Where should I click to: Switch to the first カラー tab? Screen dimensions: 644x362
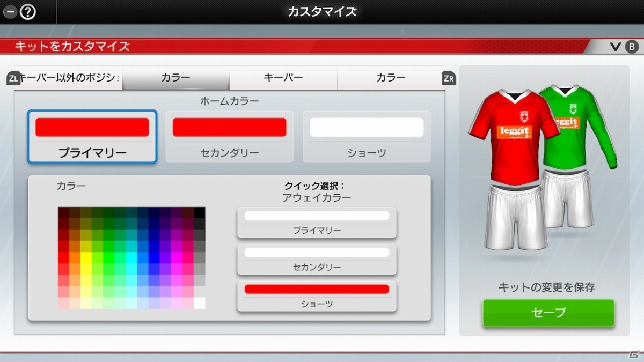pos(176,78)
